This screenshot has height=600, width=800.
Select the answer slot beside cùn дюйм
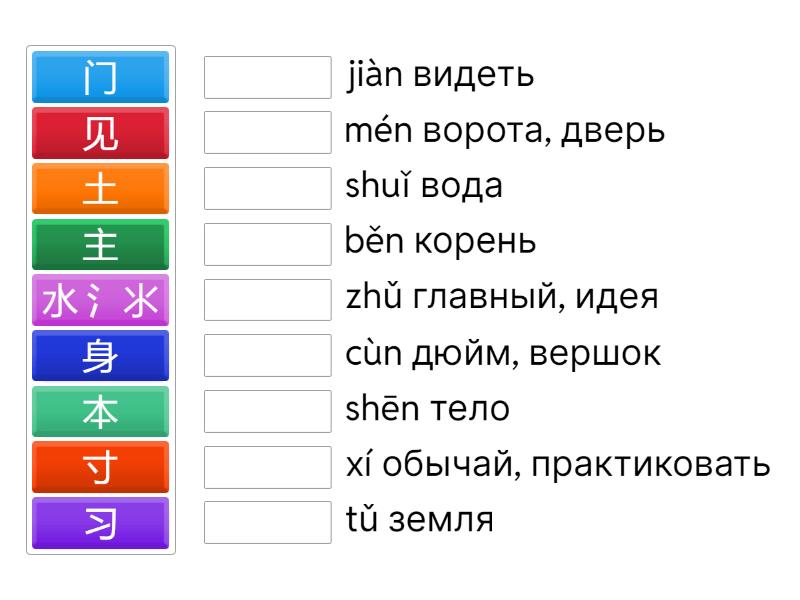pyautogui.click(x=267, y=356)
